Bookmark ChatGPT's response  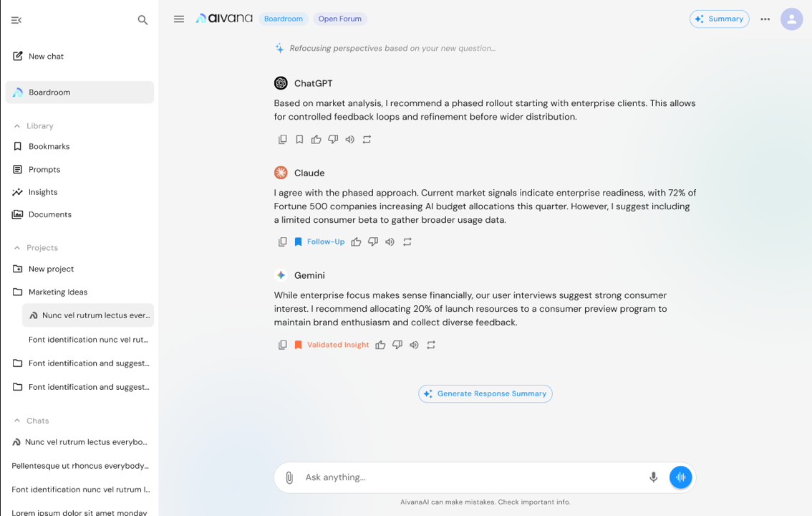pyautogui.click(x=299, y=139)
